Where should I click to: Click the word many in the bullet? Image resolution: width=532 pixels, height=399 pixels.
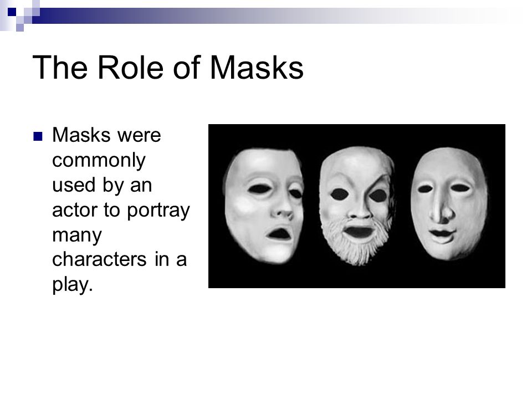(x=77, y=235)
